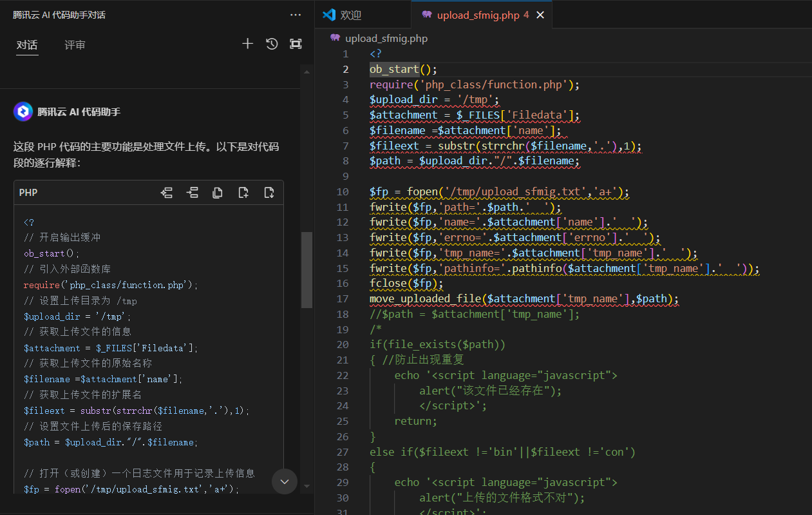Start a new chat with plus icon
This screenshot has height=515, width=812.
(x=247, y=44)
